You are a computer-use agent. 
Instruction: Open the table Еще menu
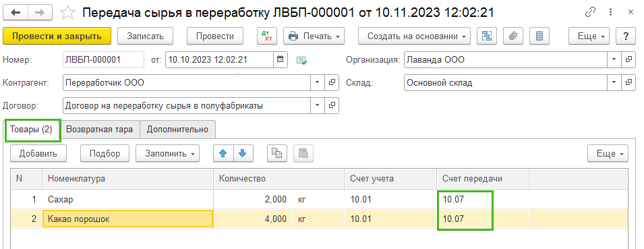(x=608, y=154)
